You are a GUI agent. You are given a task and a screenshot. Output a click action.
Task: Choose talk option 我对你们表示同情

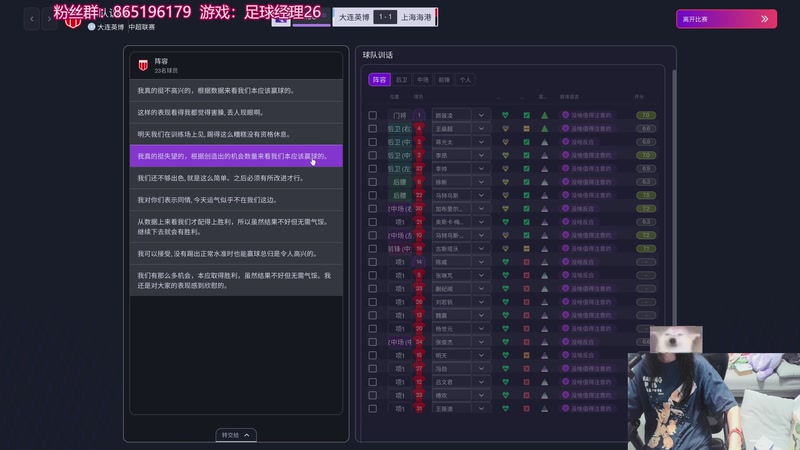coord(236,200)
